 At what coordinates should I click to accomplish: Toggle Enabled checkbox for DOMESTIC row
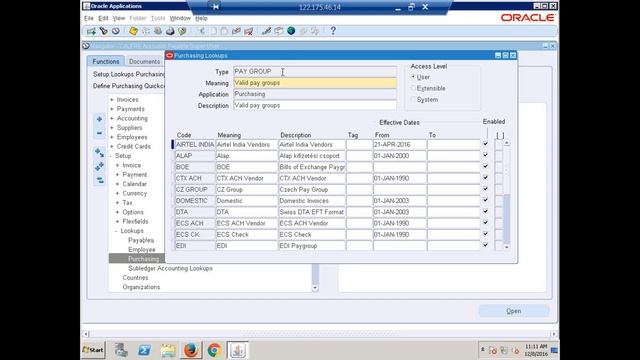(485, 200)
